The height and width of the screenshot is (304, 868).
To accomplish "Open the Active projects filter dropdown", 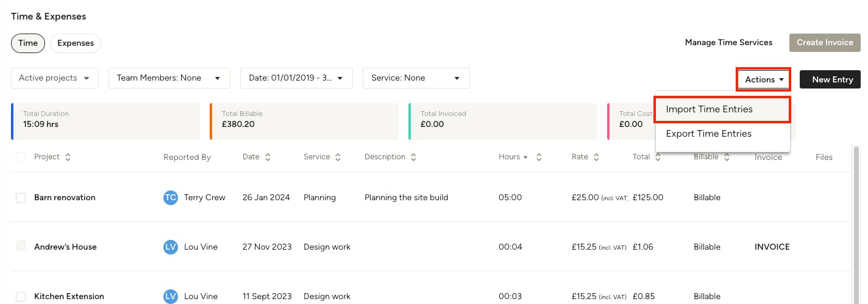I will [x=55, y=78].
